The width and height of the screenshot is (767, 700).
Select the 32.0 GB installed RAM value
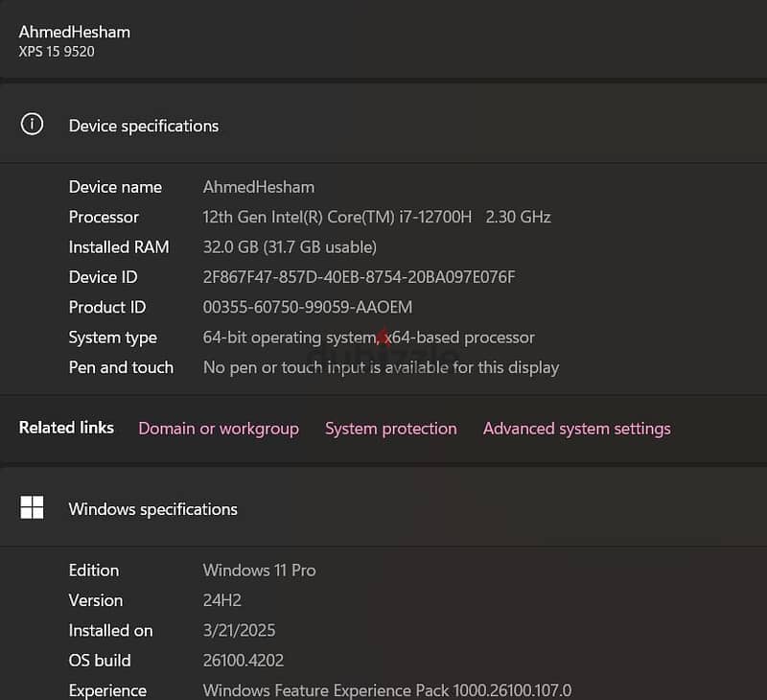coord(290,247)
